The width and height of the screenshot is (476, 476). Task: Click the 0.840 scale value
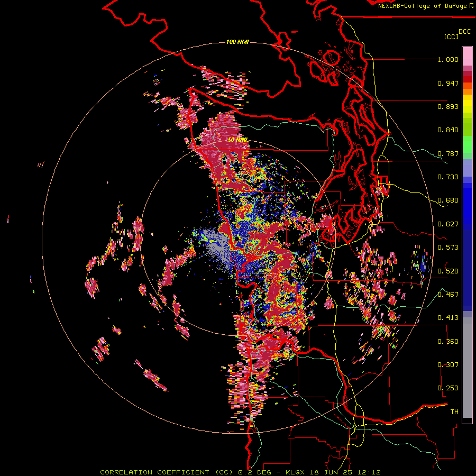click(x=448, y=130)
